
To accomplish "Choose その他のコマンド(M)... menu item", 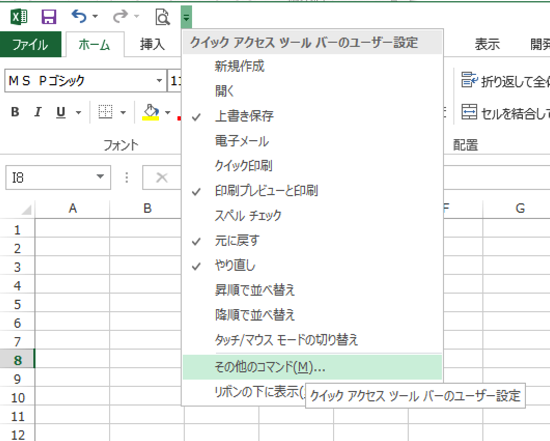I will [x=312, y=367].
